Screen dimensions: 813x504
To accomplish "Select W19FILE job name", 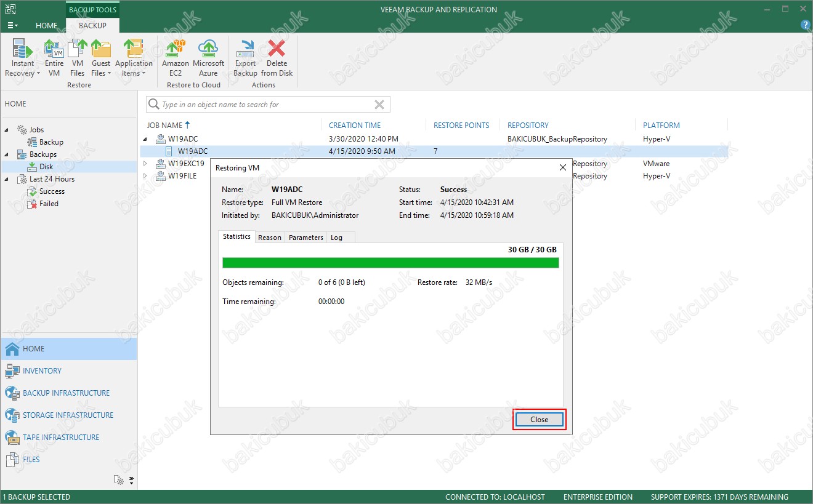I will click(181, 176).
